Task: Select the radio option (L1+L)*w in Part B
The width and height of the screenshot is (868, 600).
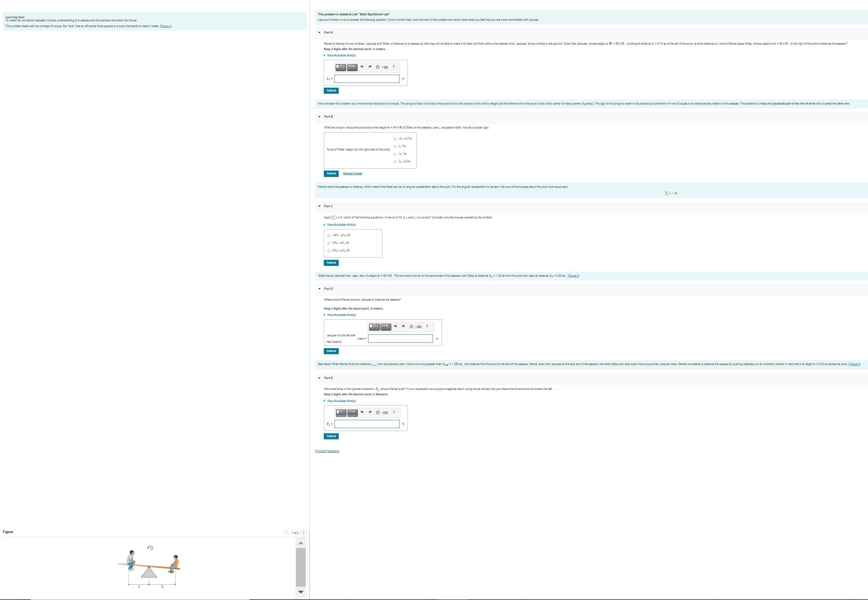Action: 395,162
